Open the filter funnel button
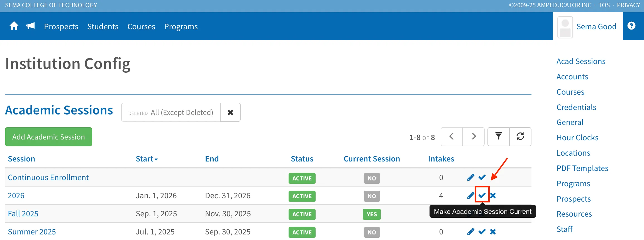Screen dimensions: 644x240 pyautogui.click(x=499, y=136)
